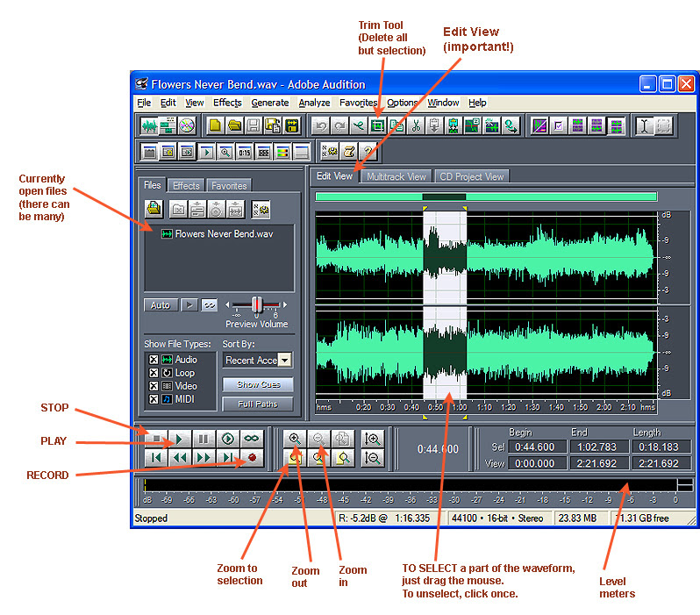
Task: Click the Show Cues button
Action: pyautogui.click(x=258, y=384)
